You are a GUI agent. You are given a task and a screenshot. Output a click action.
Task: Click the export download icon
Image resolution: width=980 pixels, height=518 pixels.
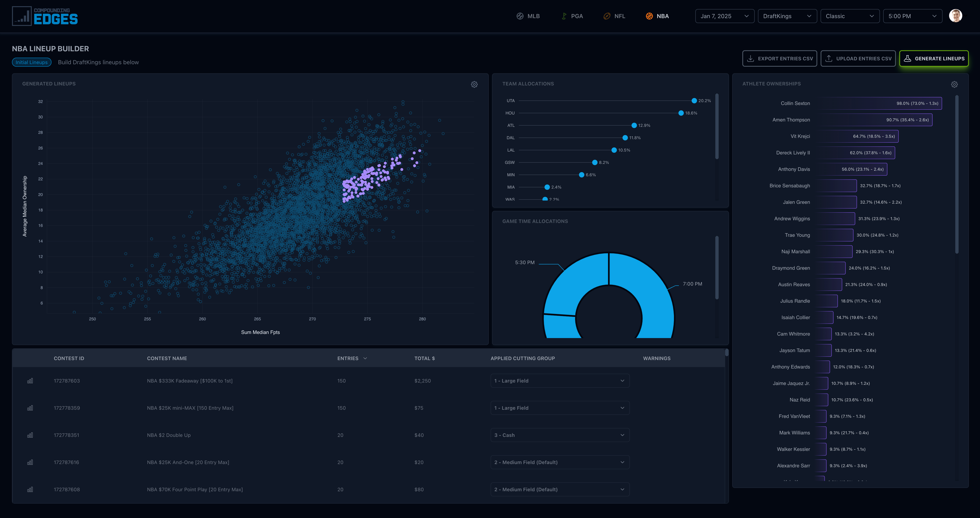750,58
